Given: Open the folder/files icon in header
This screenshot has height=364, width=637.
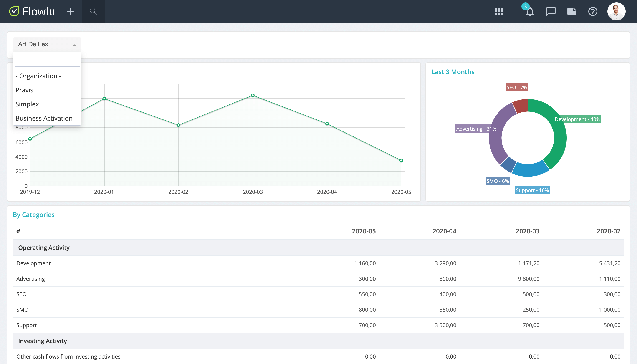Looking at the screenshot, I should click(x=572, y=11).
